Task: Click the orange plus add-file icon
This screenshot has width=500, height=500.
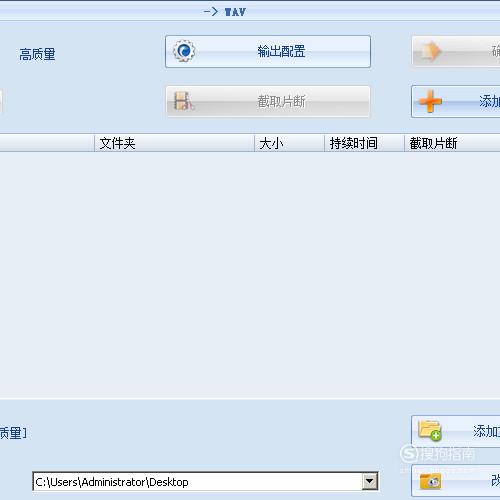Action: pos(430,101)
